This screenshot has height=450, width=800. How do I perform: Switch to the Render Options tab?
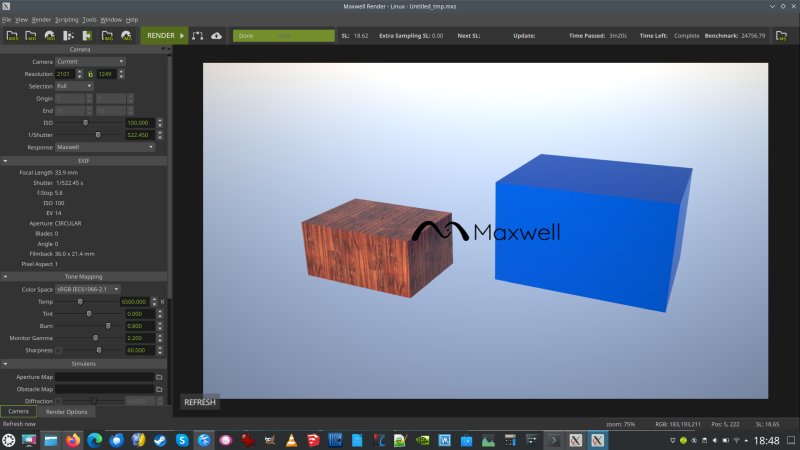point(67,411)
